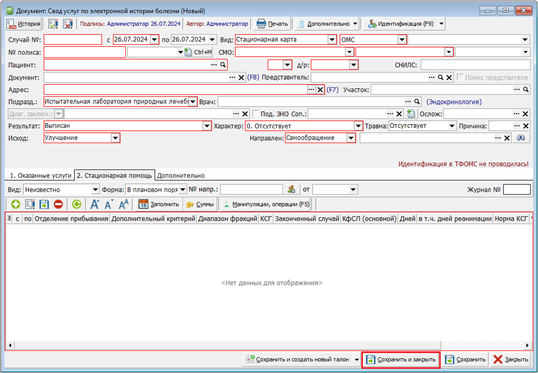Screen dimensions: 538x373
Task: Click Сохранить и создать новый талон
Action: (x=298, y=360)
